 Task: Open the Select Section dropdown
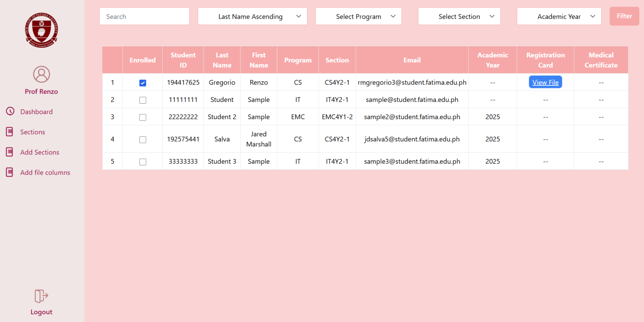459,16
